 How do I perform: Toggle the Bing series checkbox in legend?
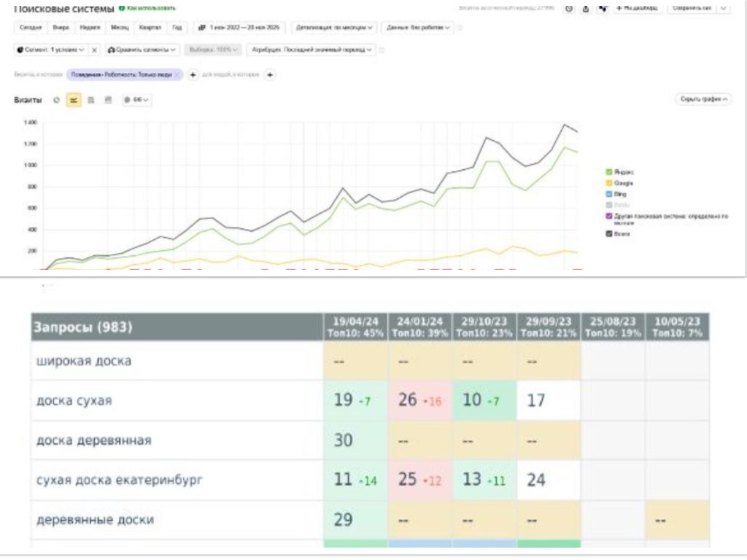(x=610, y=194)
